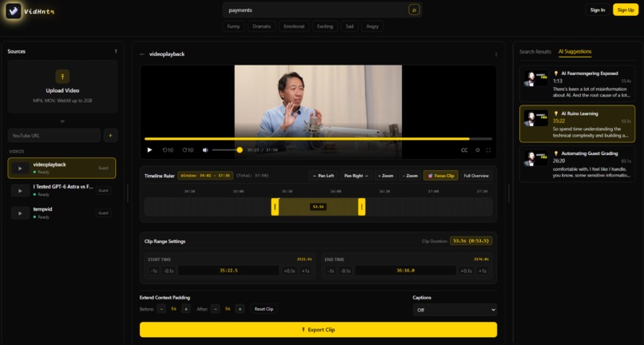Adjust the volume slider knob
This screenshot has width=644, height=345.
[240, 150]
